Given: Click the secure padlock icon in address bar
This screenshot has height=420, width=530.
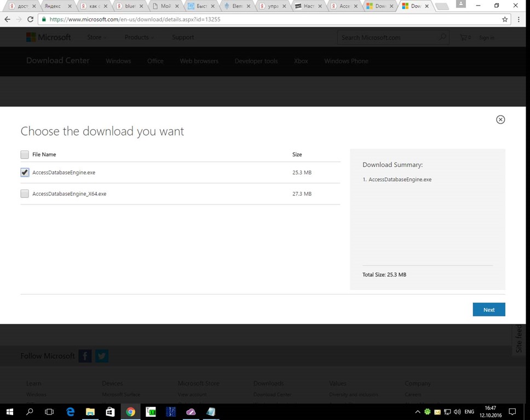Looking at the screenshot, I should 44,19.
